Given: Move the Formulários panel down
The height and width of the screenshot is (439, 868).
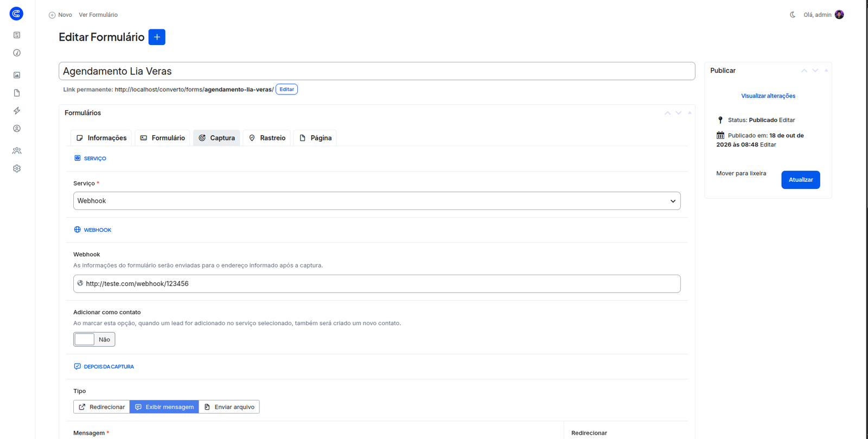Looking at the screenshot, I should tap(679, 113).
